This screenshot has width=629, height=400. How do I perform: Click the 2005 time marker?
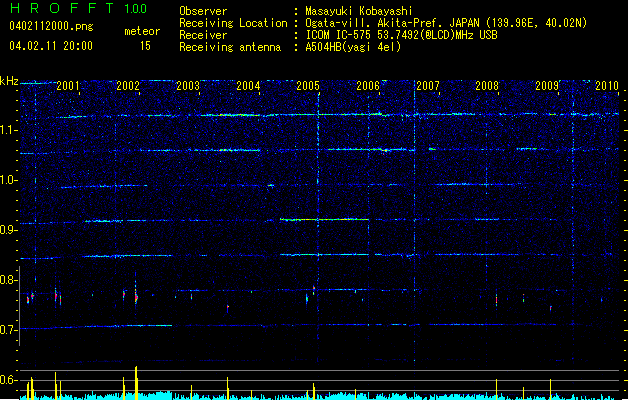pyautogui.click(x=308, y=86)
